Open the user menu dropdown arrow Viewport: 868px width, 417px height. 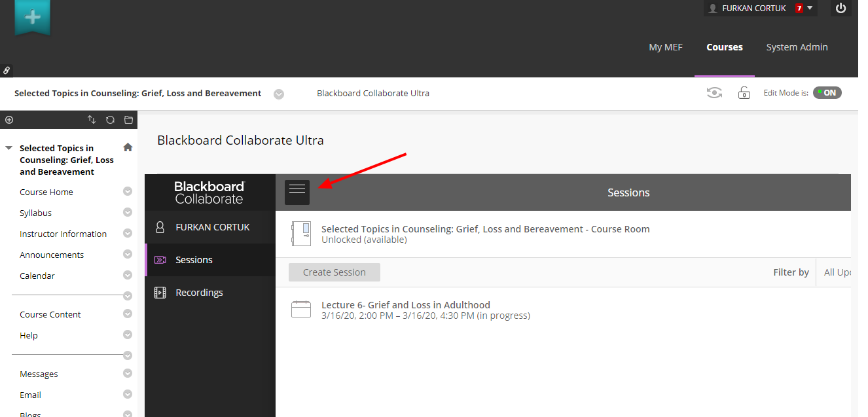coord(810,9)
